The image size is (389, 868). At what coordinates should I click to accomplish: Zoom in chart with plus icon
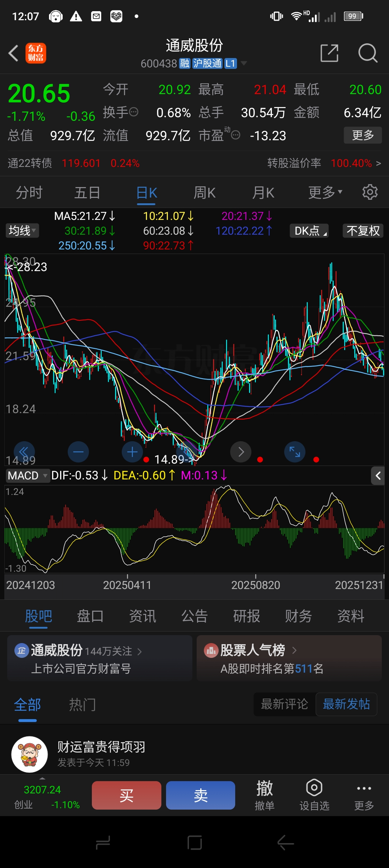click(132, 452)
